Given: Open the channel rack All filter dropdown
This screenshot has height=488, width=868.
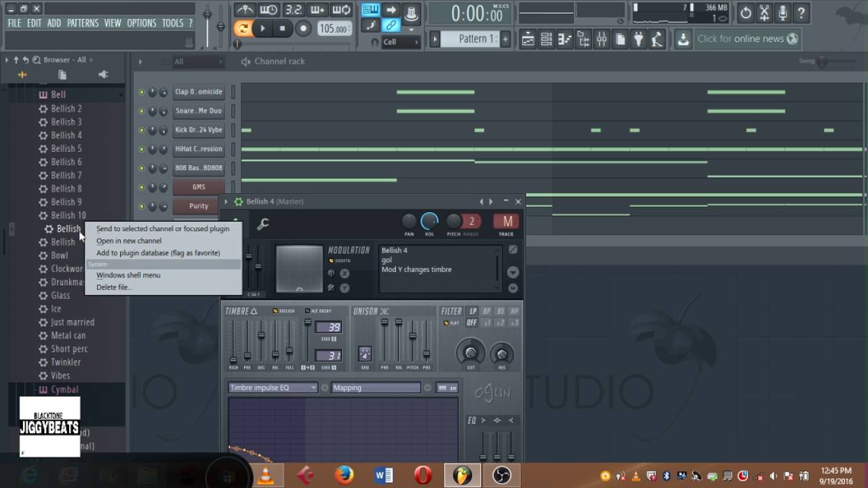Looking at the screenshot, I should [197, 62].
